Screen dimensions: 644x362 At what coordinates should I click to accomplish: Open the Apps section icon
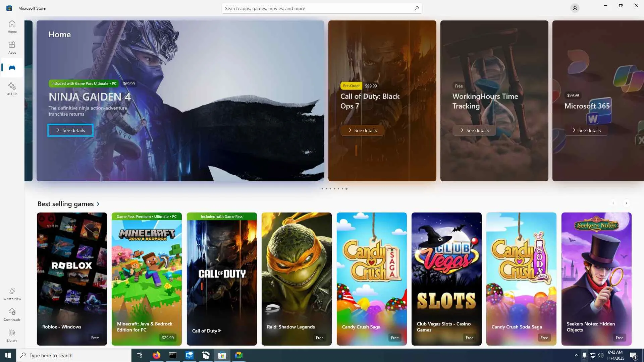pos(12,47)
